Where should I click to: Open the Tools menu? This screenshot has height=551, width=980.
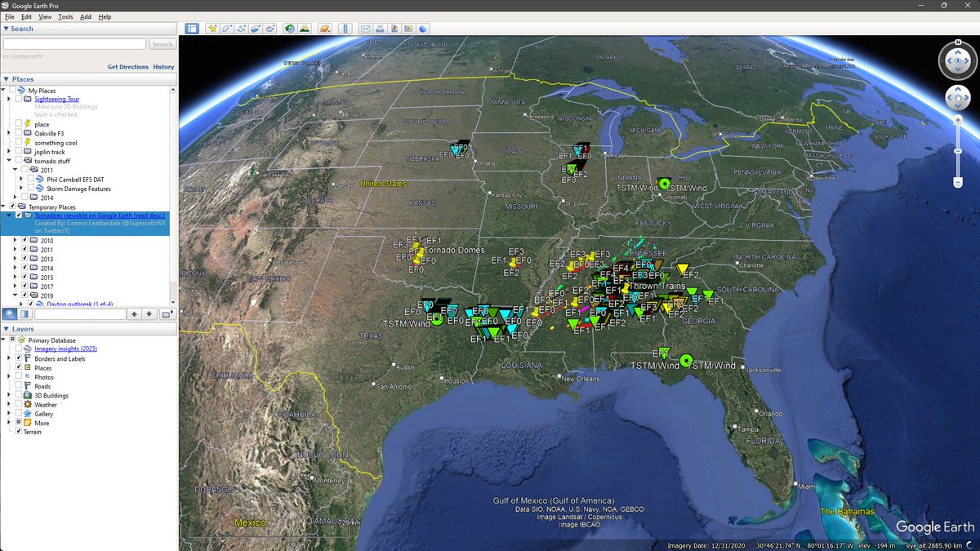tap(65, 16)
